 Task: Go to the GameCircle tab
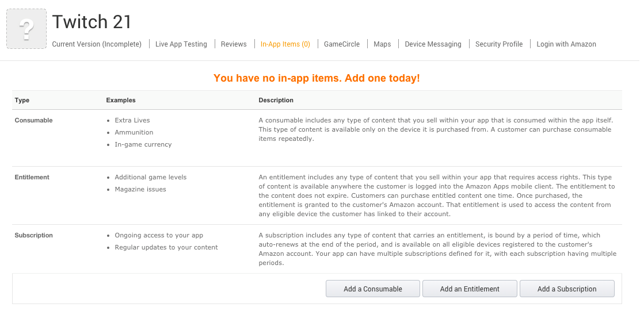(342, 44)
